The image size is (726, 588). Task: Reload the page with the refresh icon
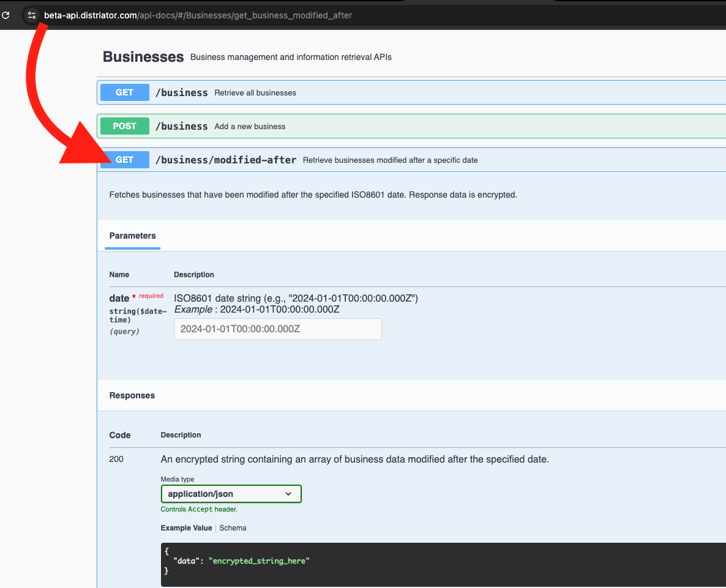6,15
